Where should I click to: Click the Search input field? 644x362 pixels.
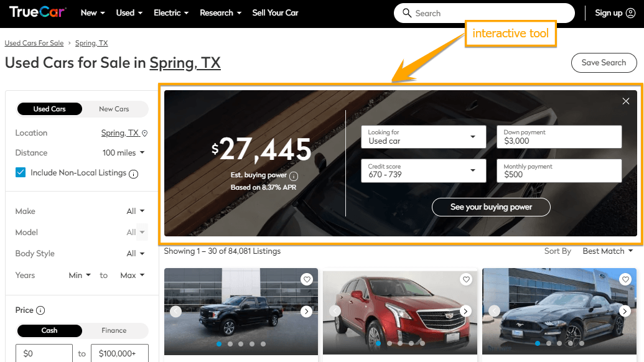click(484, 13)
